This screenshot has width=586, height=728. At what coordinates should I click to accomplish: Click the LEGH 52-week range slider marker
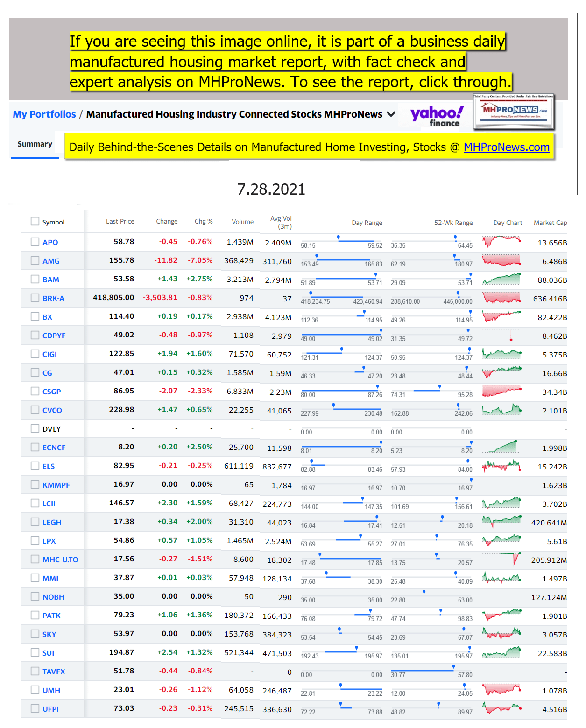coord(442,518)
